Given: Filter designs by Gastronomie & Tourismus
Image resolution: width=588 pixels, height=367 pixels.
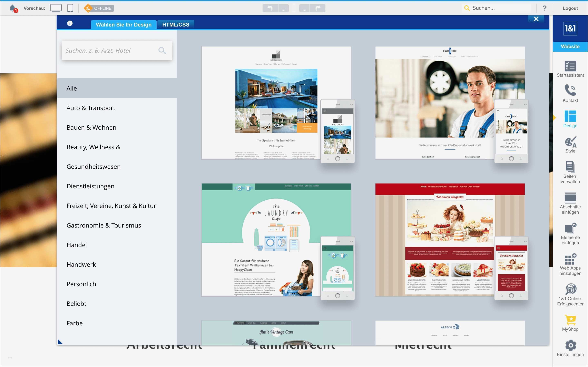Looking at the screenshot, I should coord(104,225).
